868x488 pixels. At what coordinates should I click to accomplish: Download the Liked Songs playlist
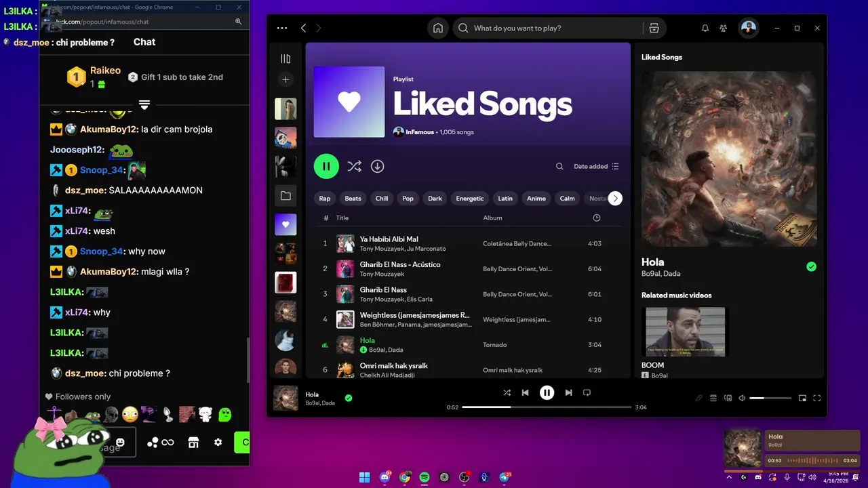[378, 166]
